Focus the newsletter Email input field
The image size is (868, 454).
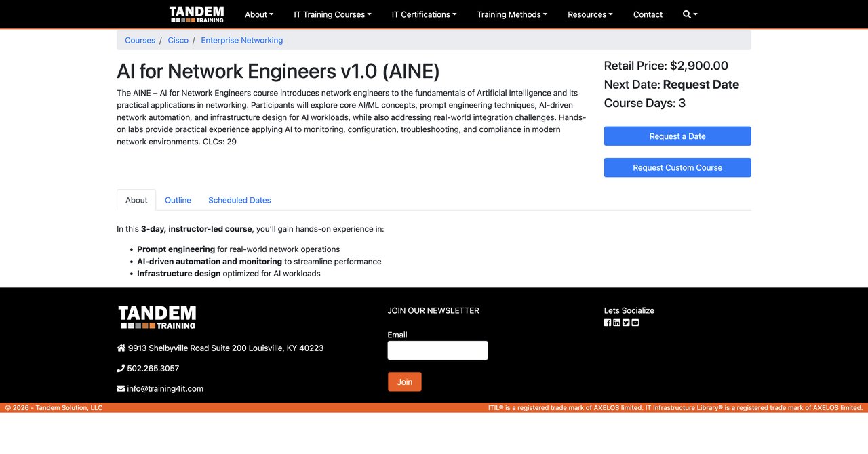click(x=437, y=350)
